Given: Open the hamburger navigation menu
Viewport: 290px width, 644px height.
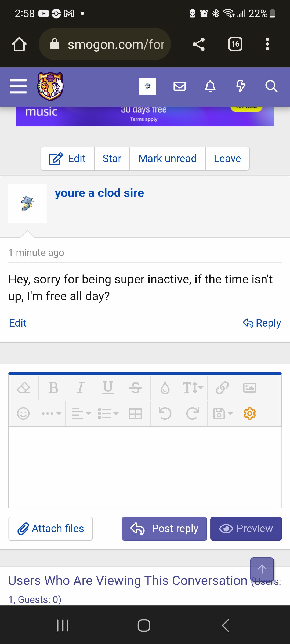Looking at the screenshot, I should (x=18, y=86).
